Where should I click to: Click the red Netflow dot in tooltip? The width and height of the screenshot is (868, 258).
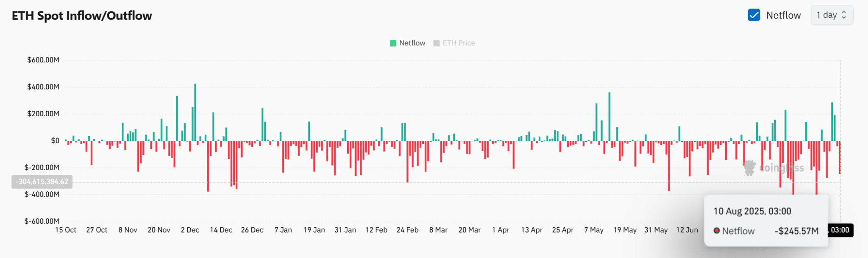717,231
